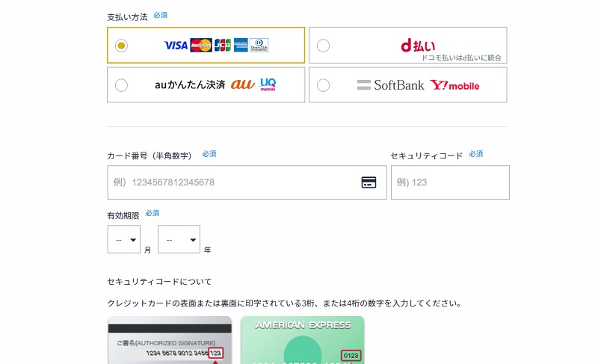Click the カード番号（半角数字） label
The height and width of the screenshot is (364, 598).
[x=149, y=155]
